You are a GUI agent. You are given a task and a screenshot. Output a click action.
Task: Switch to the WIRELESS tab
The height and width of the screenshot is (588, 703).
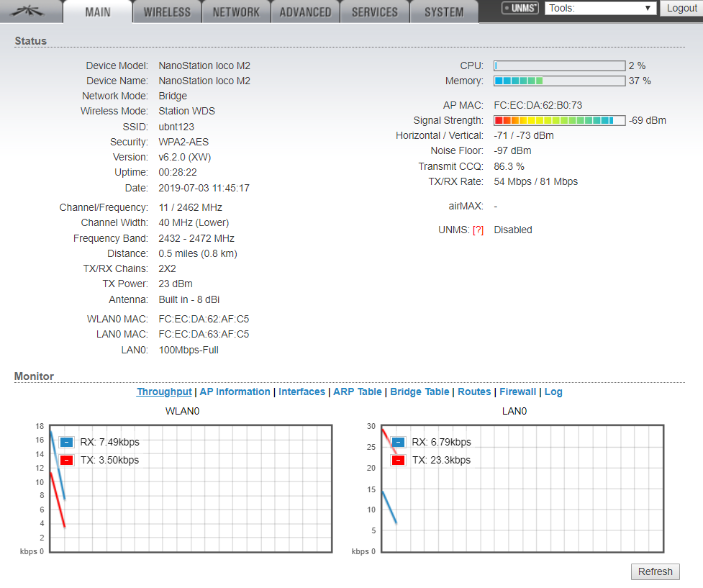coord(167,12)
